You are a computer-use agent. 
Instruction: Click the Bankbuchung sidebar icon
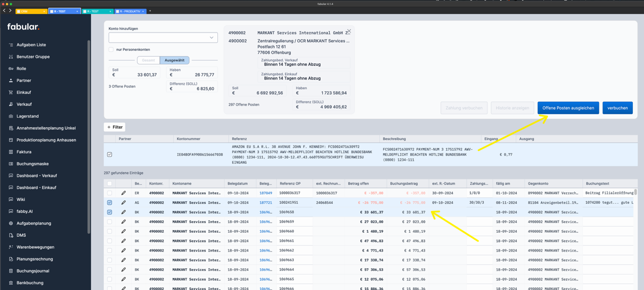[x=11, y=283]
